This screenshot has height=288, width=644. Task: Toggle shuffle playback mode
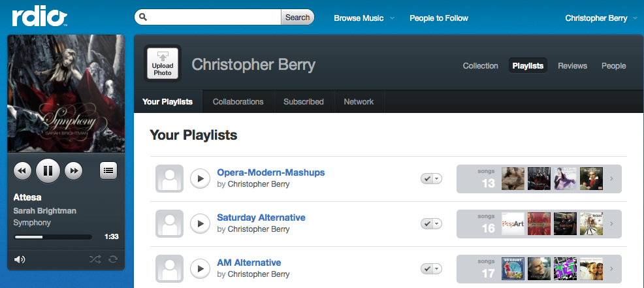pos(95,259)
